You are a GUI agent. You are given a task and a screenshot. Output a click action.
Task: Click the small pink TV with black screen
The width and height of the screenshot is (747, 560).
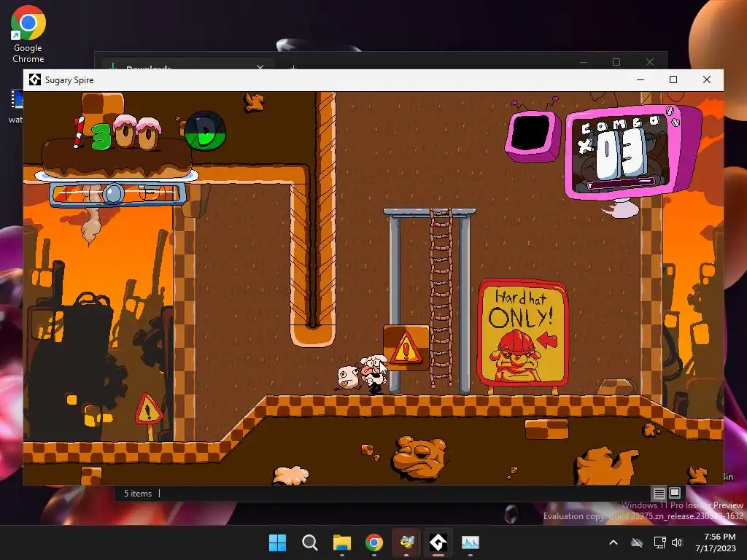tap(532, 135)
